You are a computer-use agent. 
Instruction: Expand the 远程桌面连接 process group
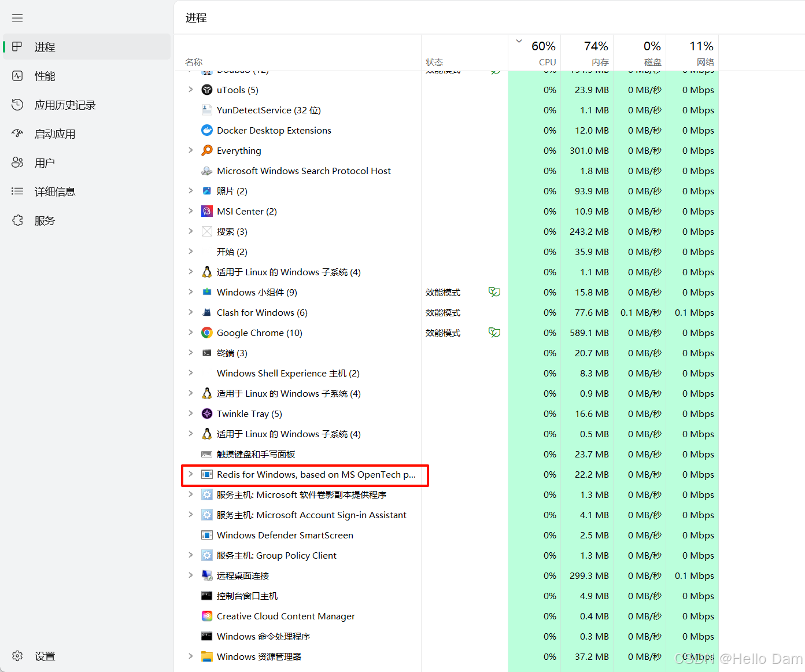[x=191, y=575]
